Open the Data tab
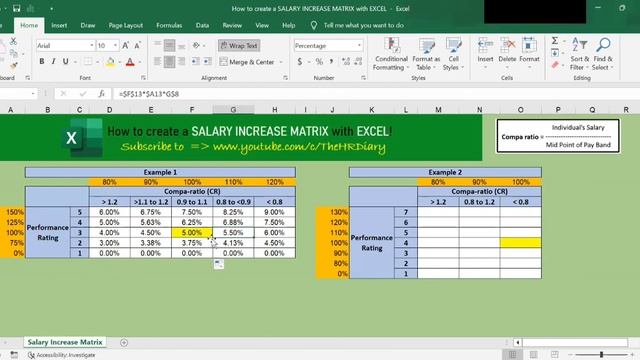The width and height of the screenshot is (640, 360). click(202, 25)
